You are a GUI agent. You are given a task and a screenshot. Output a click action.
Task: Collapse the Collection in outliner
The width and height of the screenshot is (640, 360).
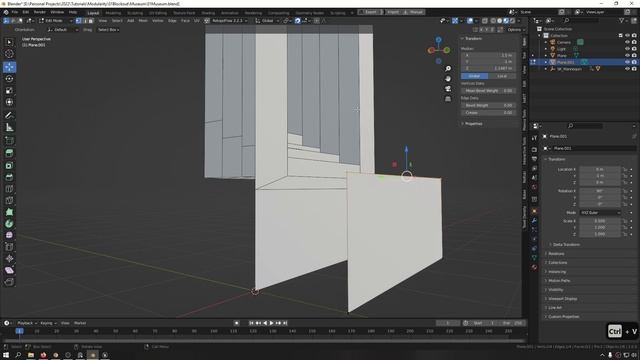539,36
